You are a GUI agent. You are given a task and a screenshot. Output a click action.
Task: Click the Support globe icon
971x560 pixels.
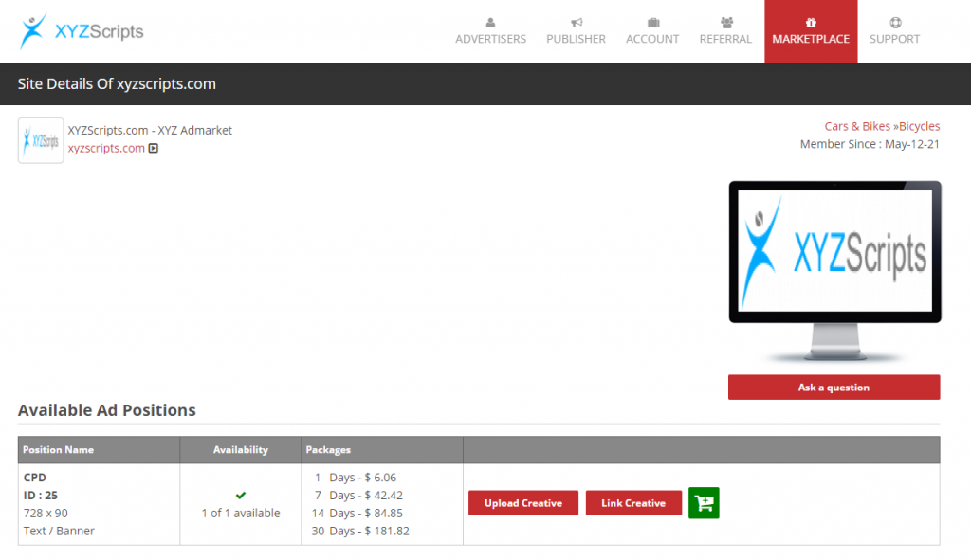893,21
